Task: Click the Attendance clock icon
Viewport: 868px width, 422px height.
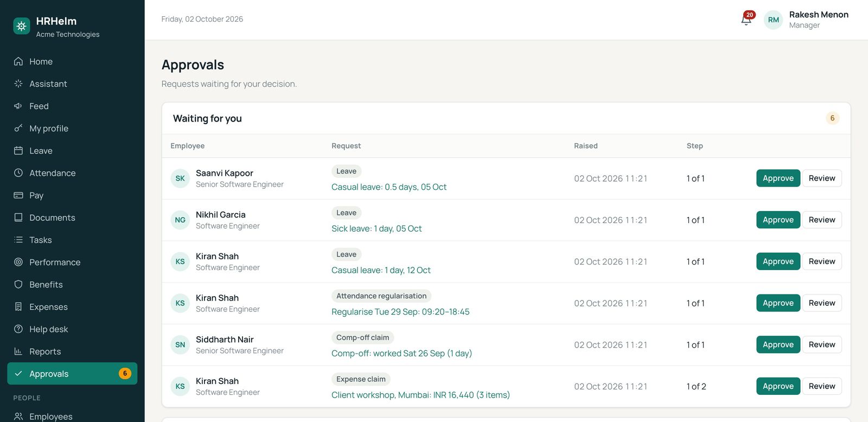Action: pyautogui.click(x=18, y=172)
